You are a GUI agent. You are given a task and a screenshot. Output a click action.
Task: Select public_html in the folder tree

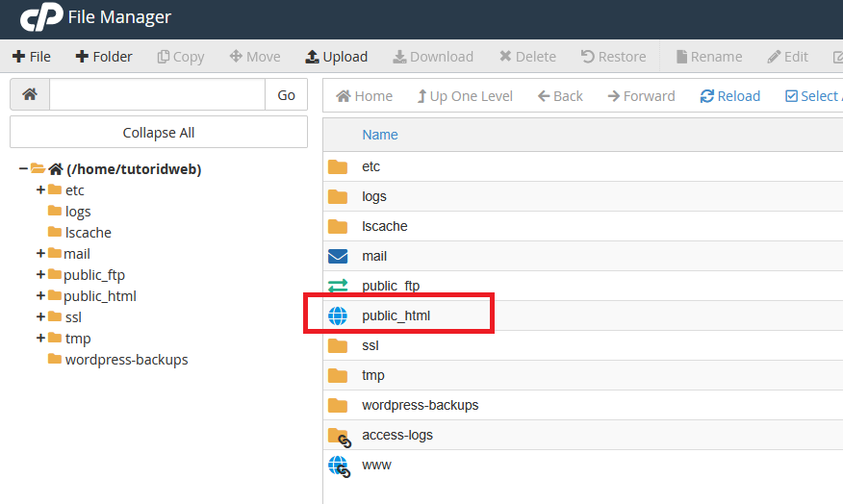click(100, 296)
